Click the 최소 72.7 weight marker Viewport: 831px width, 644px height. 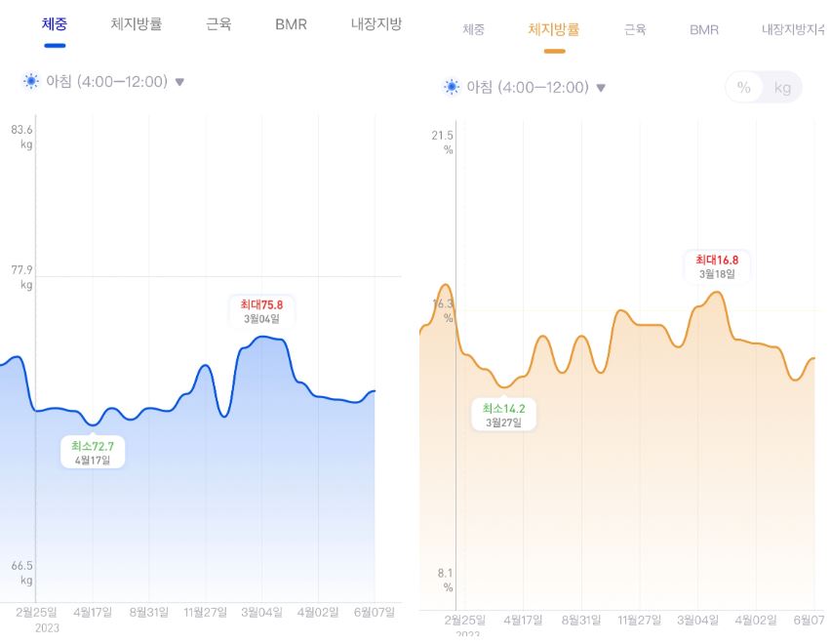(x=93, y=453)
